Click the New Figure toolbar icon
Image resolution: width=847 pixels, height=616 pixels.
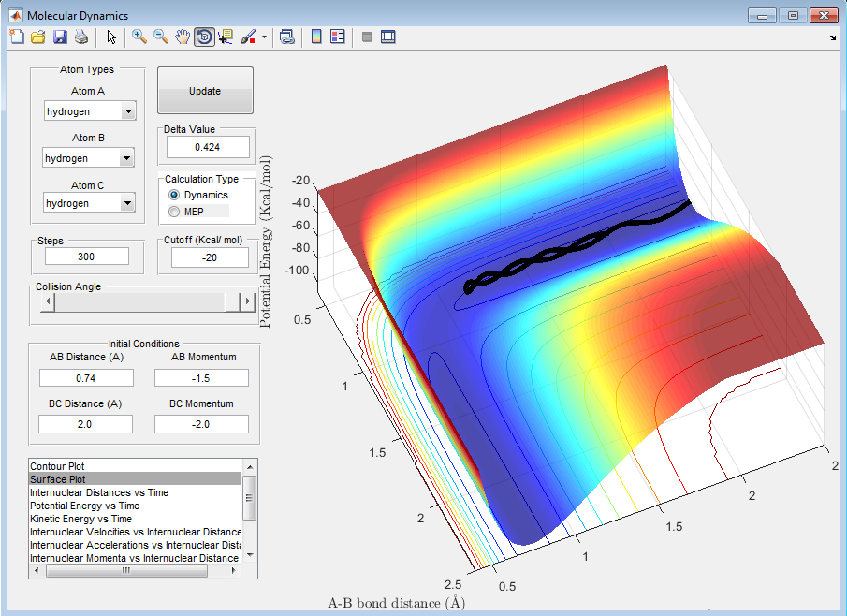[17, 37]
